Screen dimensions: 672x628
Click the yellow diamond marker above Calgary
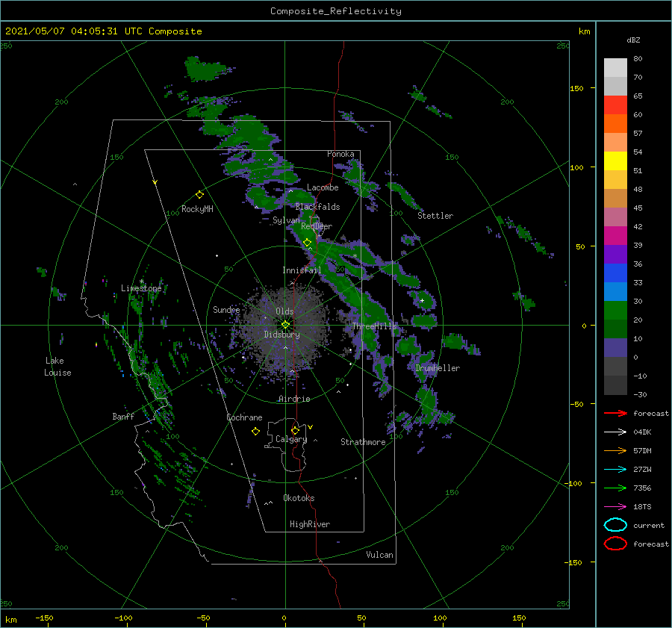295,430
